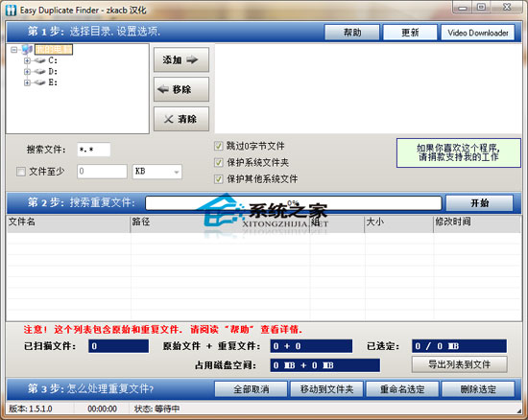Click the 搜索文件 pattern input field
The height and width of the screenshot is (420, 528).
(94, 150)
